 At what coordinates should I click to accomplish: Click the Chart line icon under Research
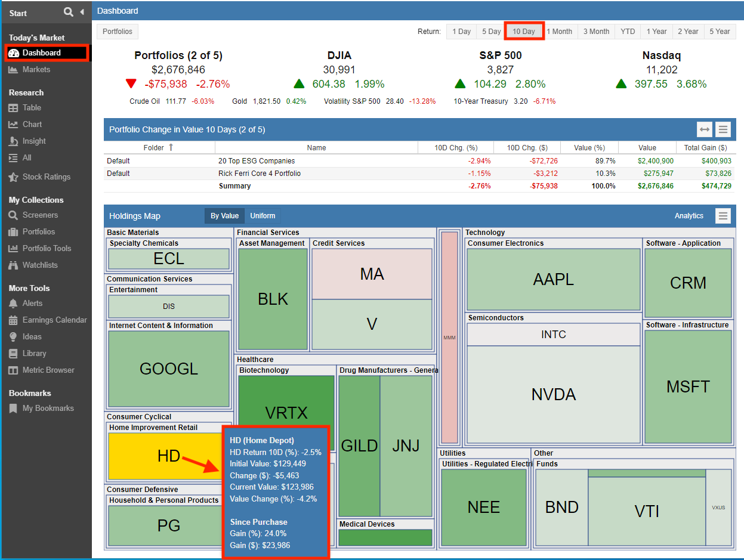[13, 125]
